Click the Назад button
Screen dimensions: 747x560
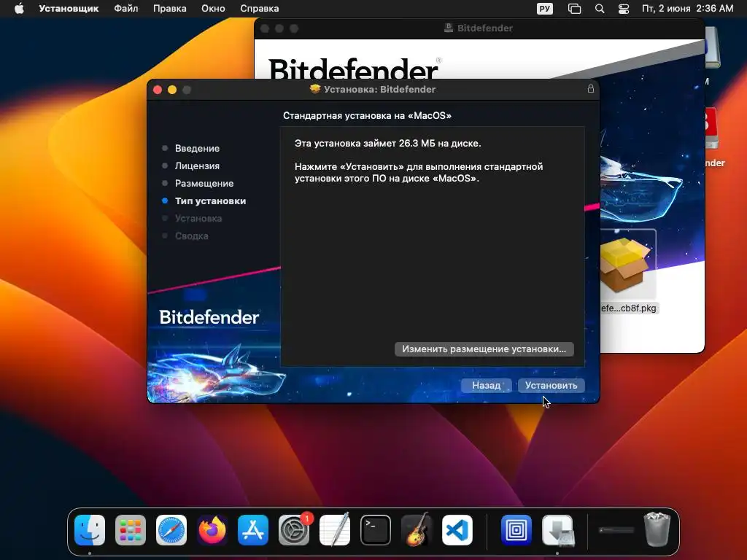486,385
